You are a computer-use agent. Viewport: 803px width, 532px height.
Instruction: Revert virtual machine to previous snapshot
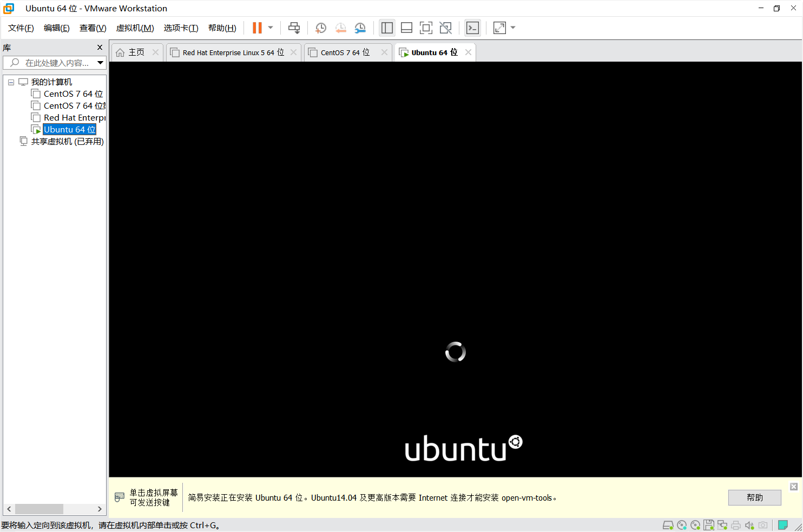[x=340, y=28]
